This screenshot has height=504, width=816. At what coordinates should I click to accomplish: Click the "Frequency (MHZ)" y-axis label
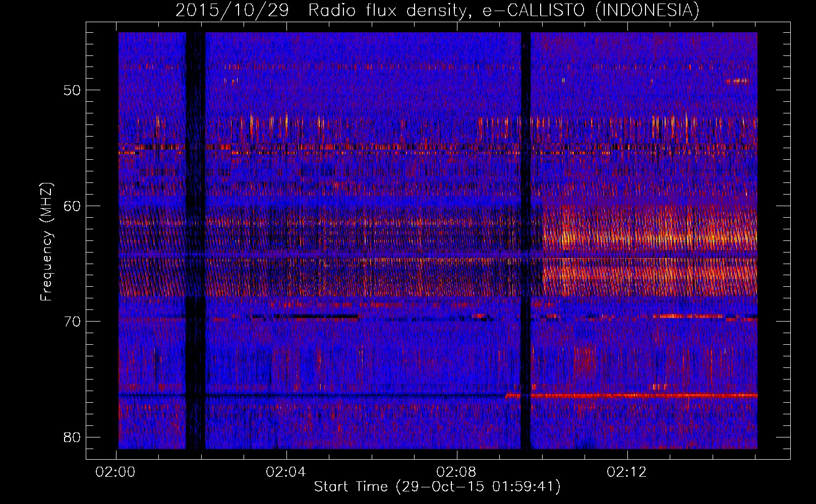pyautogui.click(x=46, y=242)
